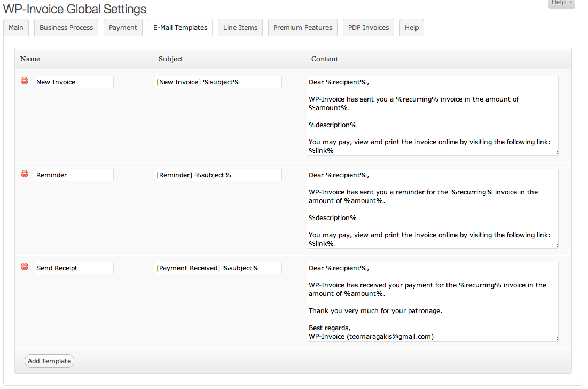Remove the New Invoice template with red icon

25,81
